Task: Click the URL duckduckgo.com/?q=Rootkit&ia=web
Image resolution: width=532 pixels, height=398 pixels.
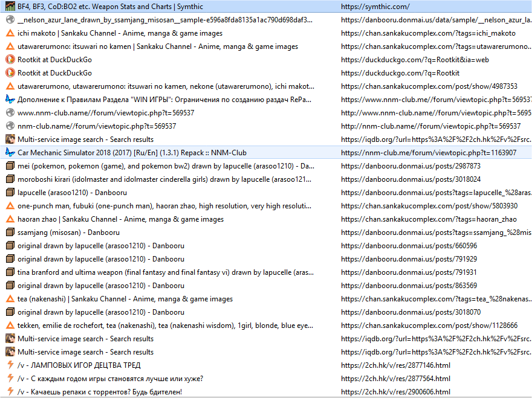Action: pyautogui.click(x=415, y=60)
